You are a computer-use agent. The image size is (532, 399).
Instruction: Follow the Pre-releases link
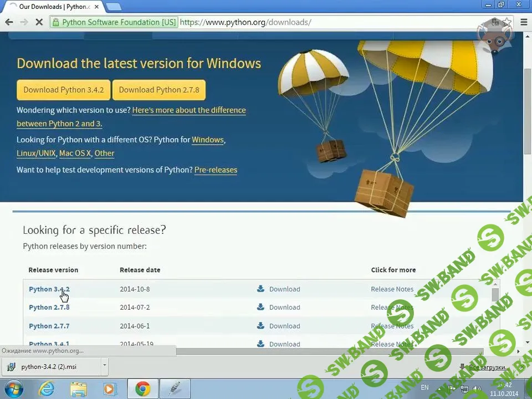[x=216, y=170]
